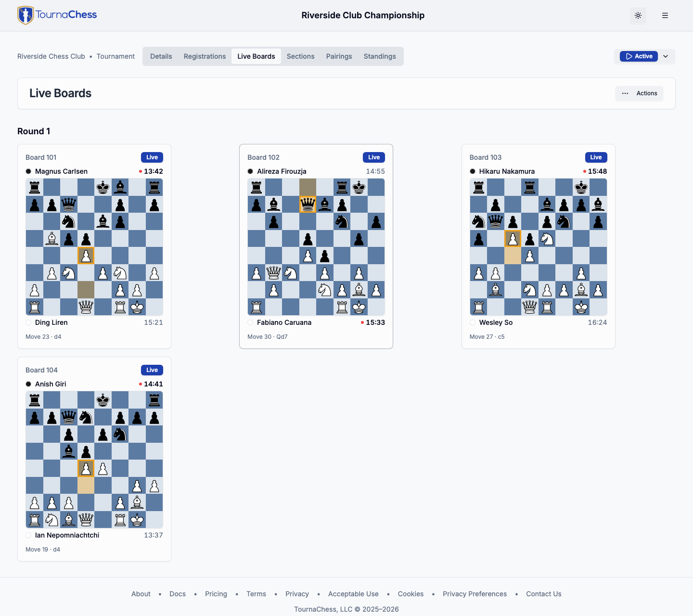Viewport: 693px width, 616px height.
Task: Click white queen on Board 103
Action: coord(530,307)
